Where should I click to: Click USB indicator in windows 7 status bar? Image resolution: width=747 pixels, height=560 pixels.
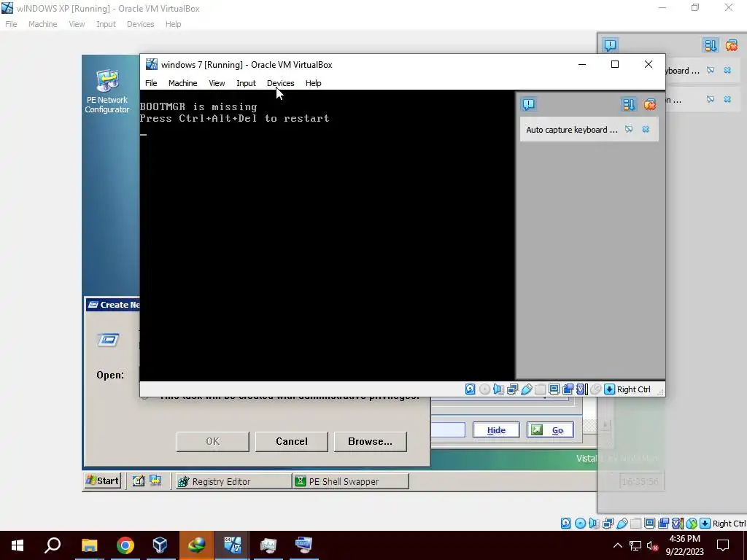click(527, 389)
